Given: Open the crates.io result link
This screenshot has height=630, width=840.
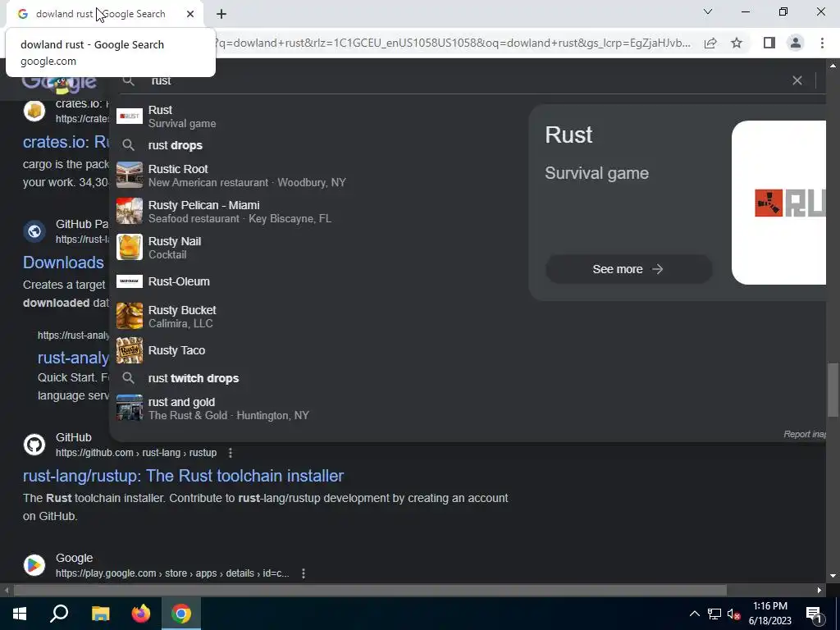Looking at the screenshot, I should [66, 142].
